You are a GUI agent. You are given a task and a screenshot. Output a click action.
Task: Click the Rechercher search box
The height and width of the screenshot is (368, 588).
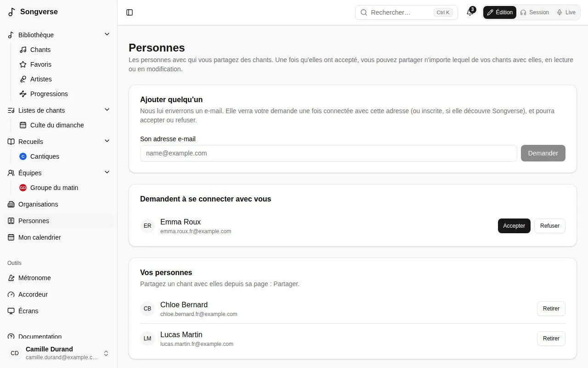407,12
